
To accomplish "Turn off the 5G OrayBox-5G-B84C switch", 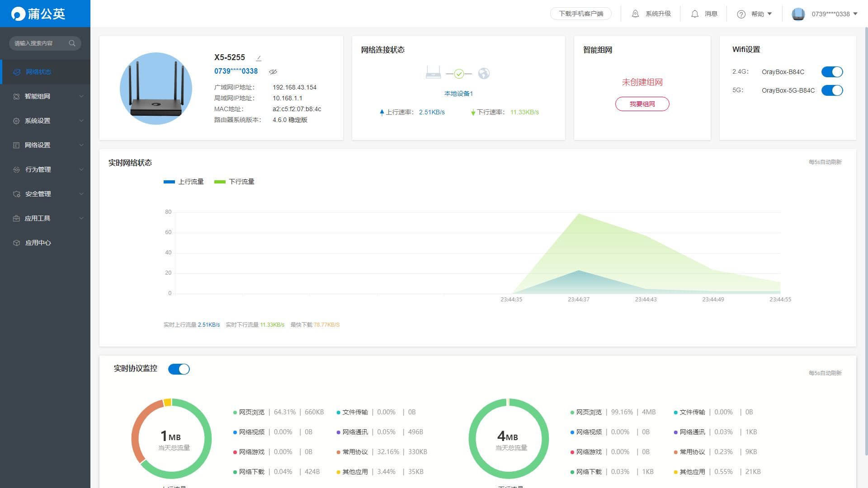I will (832, 90).
